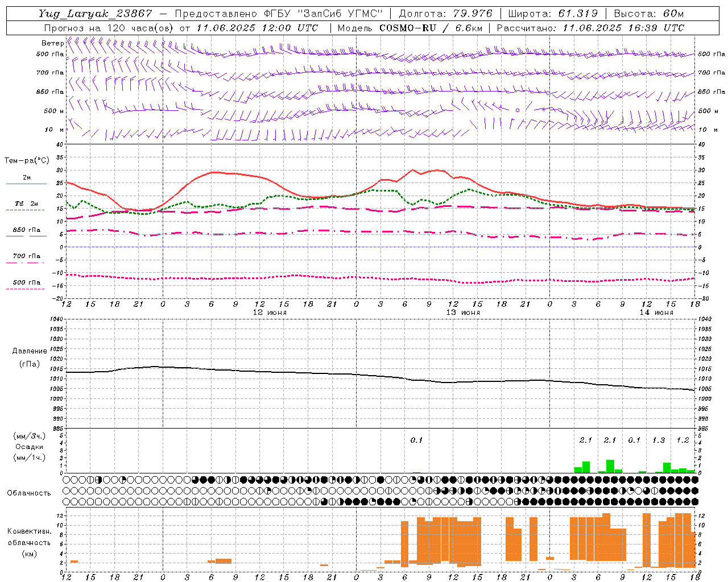Click the 850 гПа temperature legend entry

point(27,230)
